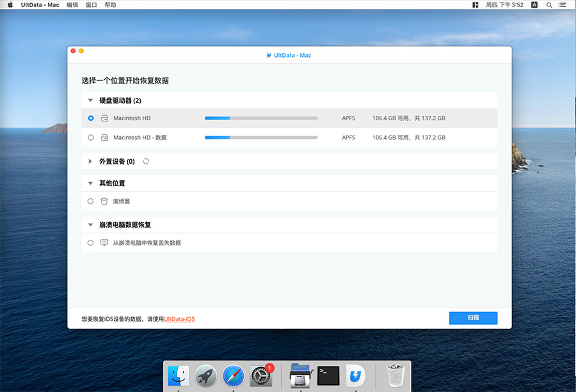Open UltData app icon in the dock
The width and height of the screenshot is (576, 392).
click(356, 376)
